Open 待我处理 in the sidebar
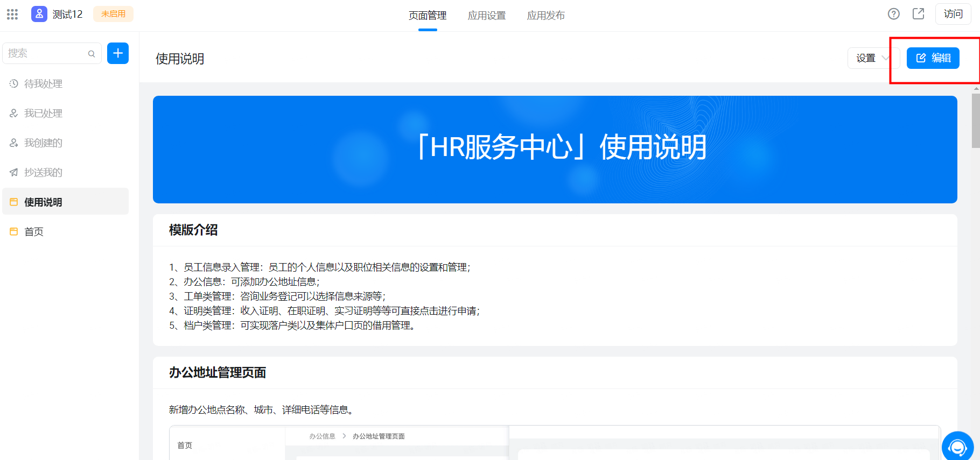The height and width of the screenshot is (460, 980). tap(66, 84)
